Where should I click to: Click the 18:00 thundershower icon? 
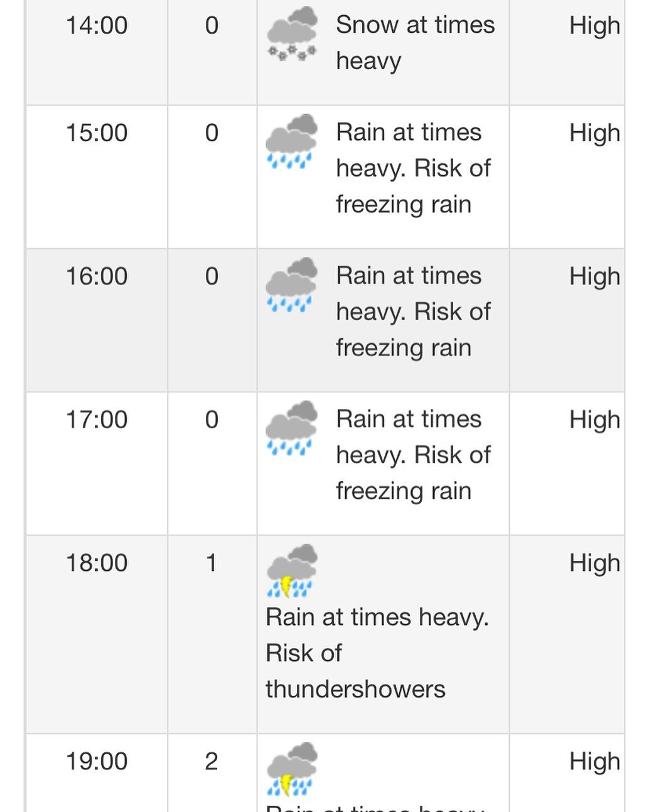[x=292, y=571]
